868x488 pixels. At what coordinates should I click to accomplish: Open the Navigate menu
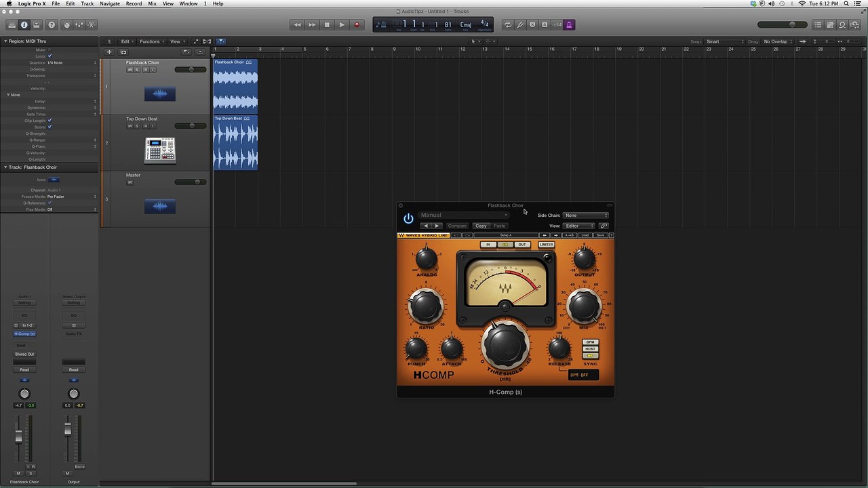coord(110,3)
